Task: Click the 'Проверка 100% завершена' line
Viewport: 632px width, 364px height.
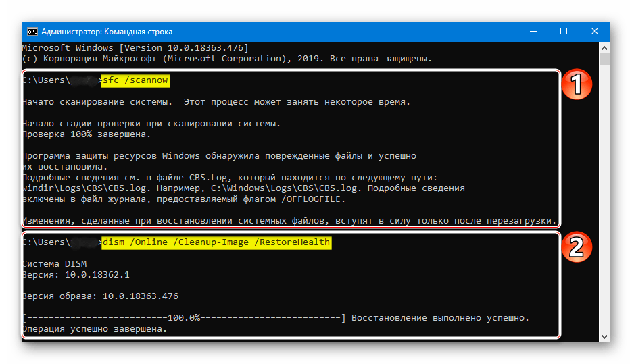Action: pyautogui.click(x=80, y=134)
